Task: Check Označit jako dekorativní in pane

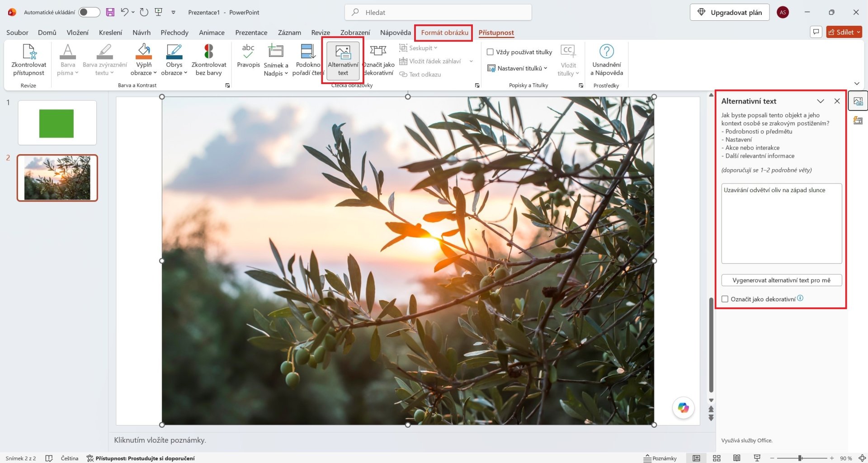Action: (725, 299)
